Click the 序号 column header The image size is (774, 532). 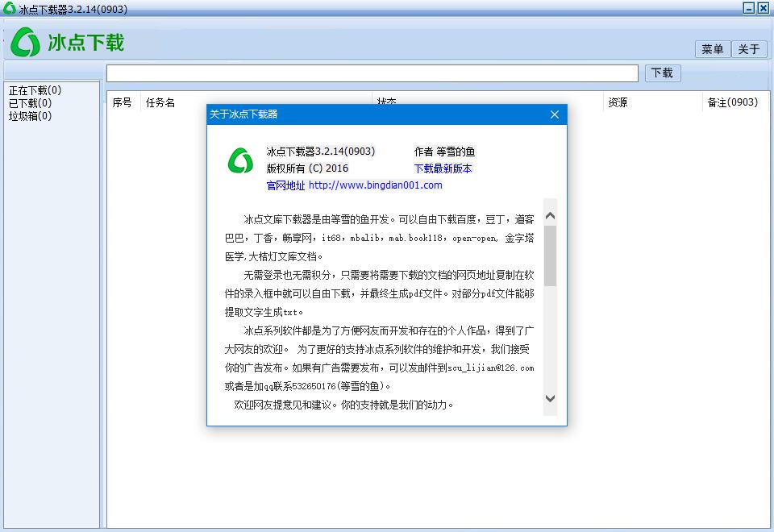pyautogui.click(x=123, y=102)
